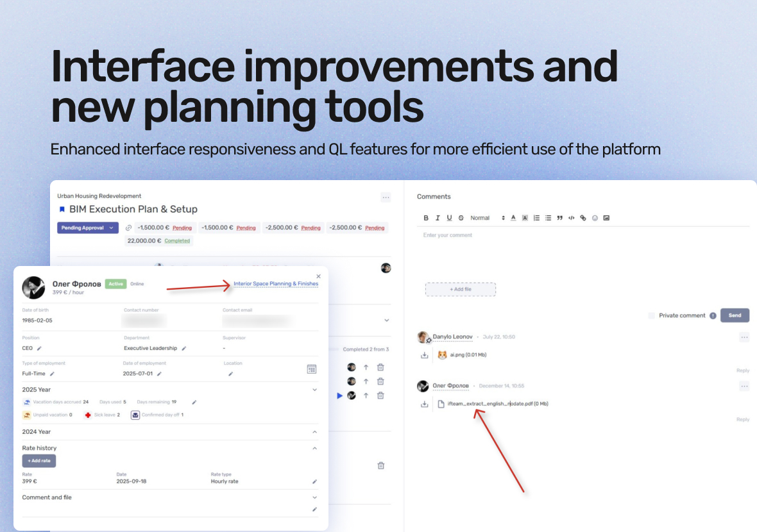This screenshot has height=532, width=757.
Task: Open task options three-dots menu
Action: (386, 197)
